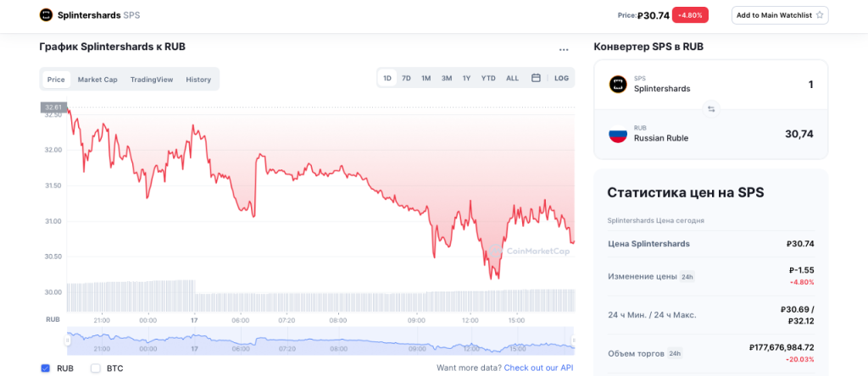Click the CoinMarketCap watermark logo on chart
The image size is (868, 376).
pyautogui.click(x=496, y=251)
